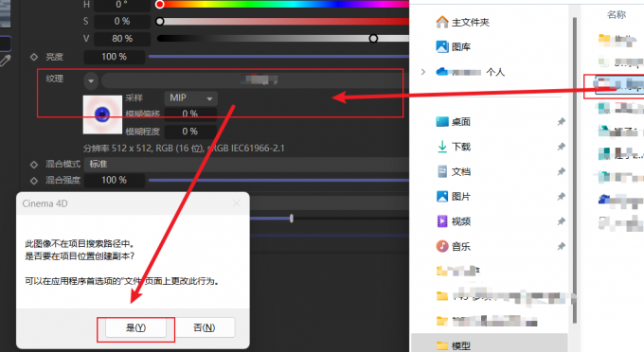The height and width of the screenshot is (352, 644).
Task: Click the explorer sidebar vertical scrollbar
Action: point(575,170)
